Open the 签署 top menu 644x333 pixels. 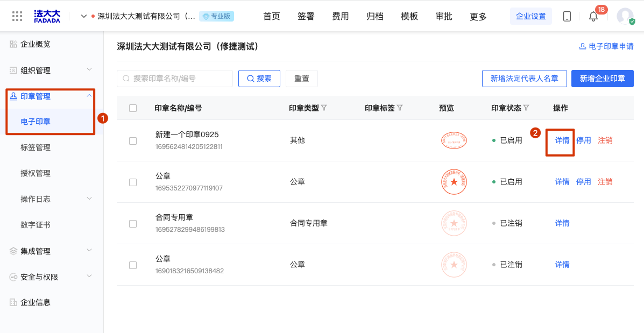pyautogui.click(x=306, y=17)
